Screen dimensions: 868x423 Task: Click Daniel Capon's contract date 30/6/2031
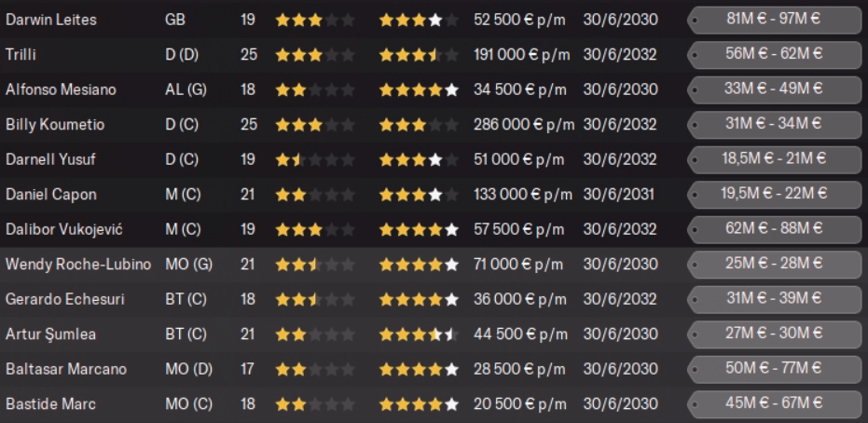618,195
